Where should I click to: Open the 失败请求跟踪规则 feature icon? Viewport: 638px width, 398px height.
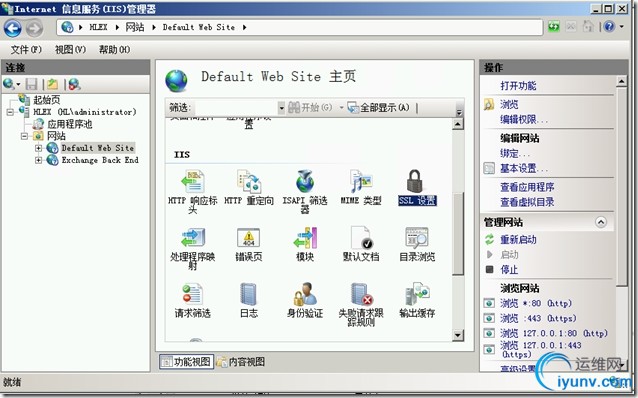[x=362, y=294]
